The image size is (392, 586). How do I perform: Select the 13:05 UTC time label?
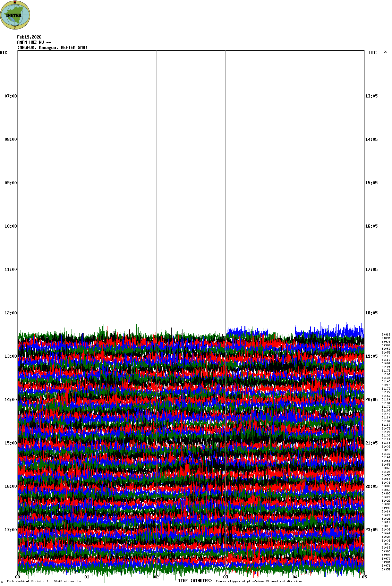371,96
